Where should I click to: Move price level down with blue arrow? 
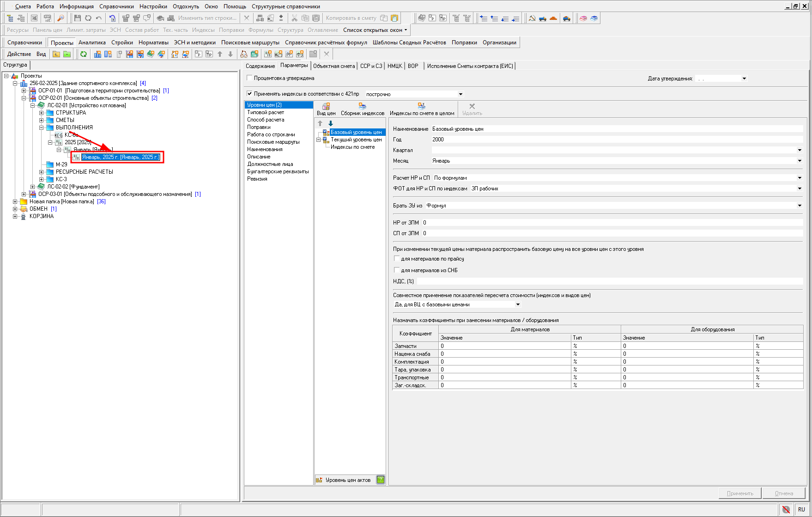(x=331, y=123)
